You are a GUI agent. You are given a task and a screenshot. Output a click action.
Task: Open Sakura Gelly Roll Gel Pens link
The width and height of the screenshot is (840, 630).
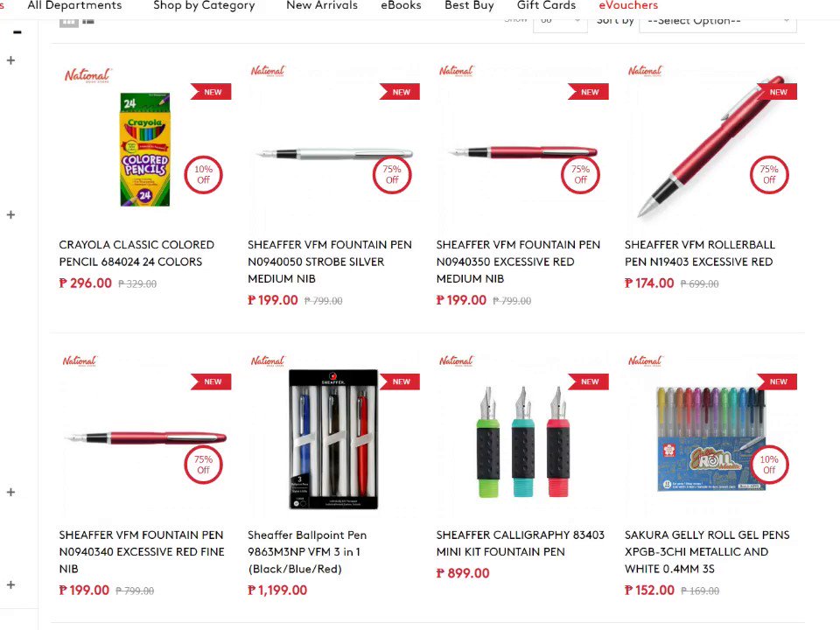click(707, 552)
